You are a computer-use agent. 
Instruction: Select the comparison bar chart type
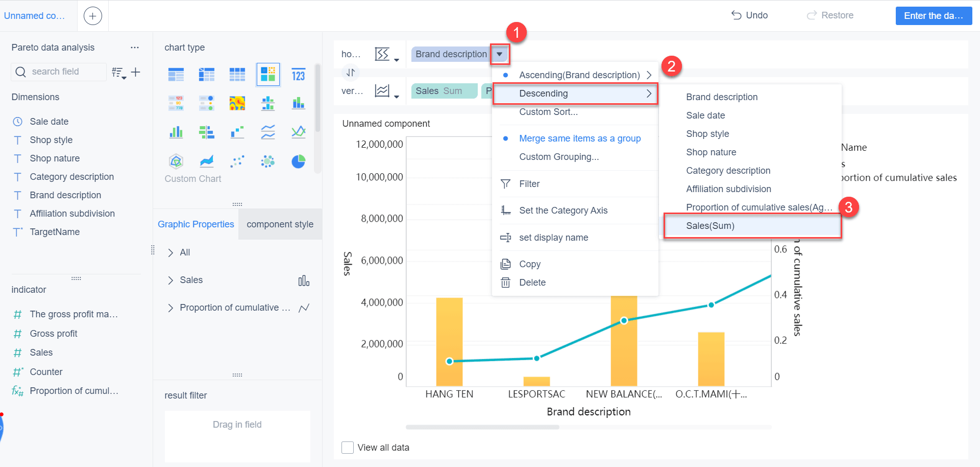tap(207, 132)
